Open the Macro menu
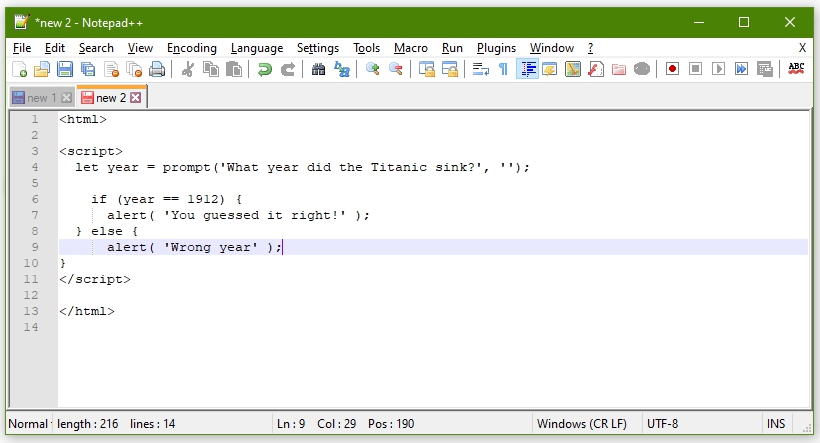The image size is (820, 443). point(411,48)
